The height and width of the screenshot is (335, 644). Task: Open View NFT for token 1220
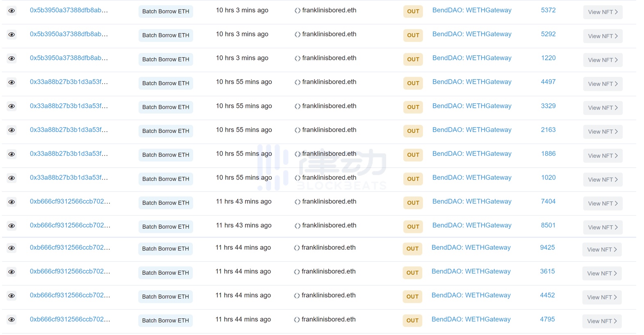click(603, 60)
